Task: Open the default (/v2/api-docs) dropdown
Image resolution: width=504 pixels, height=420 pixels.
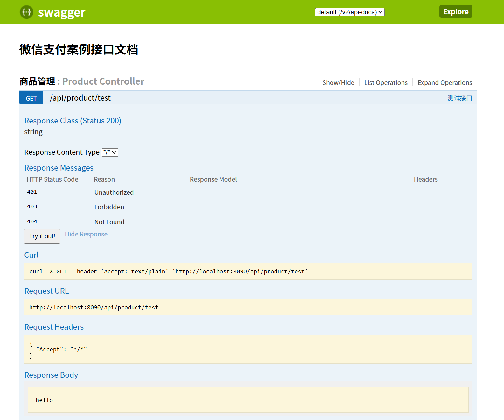Action: (350, 12)
